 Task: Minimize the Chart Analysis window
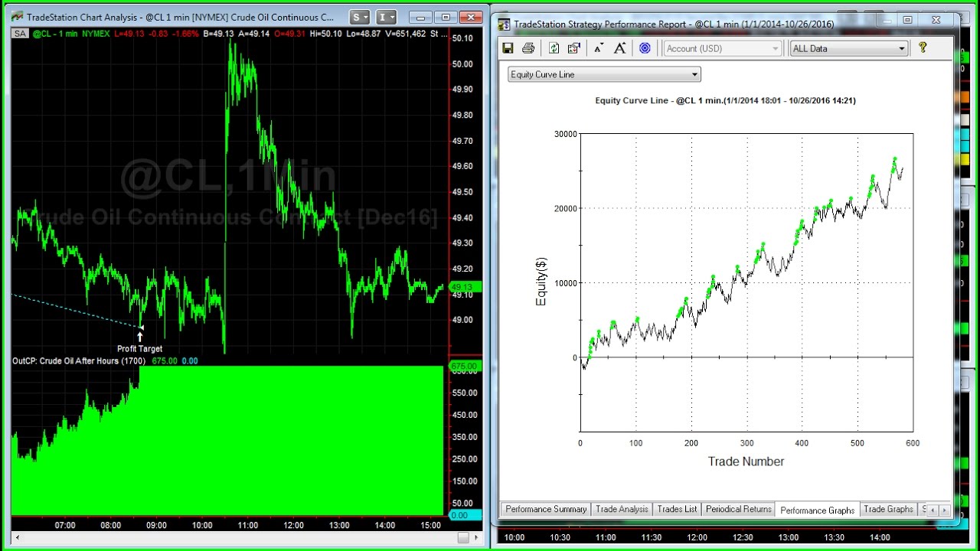point(421,17)
